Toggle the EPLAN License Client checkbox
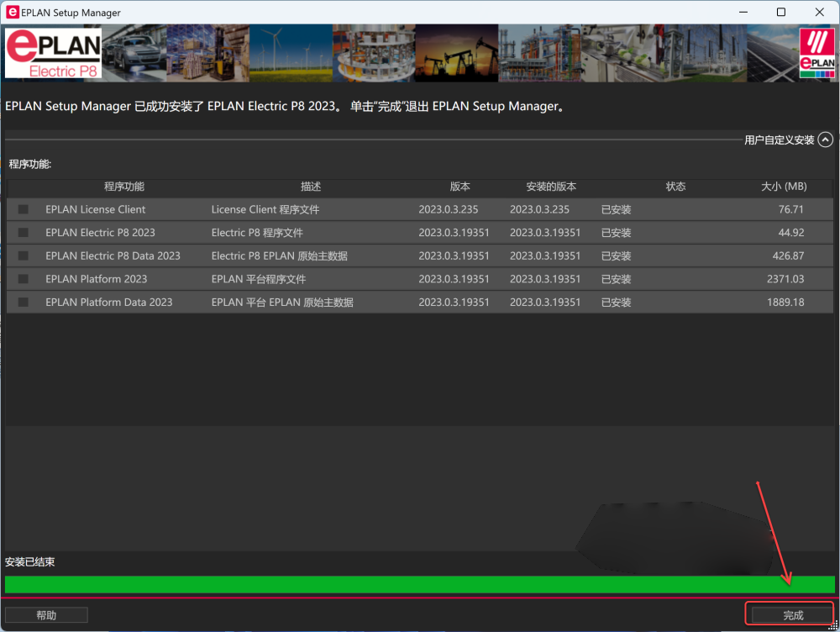Image resolution: width=840 pixels, height=632 pixels. (24, 209)
